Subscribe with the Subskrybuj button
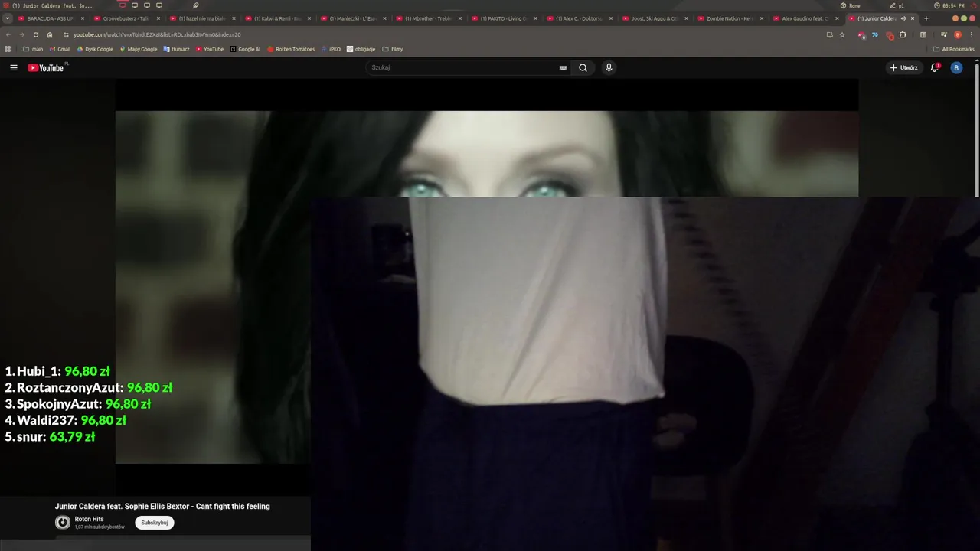Viewport: 980px width, 551px height. (x=155, y=523)
